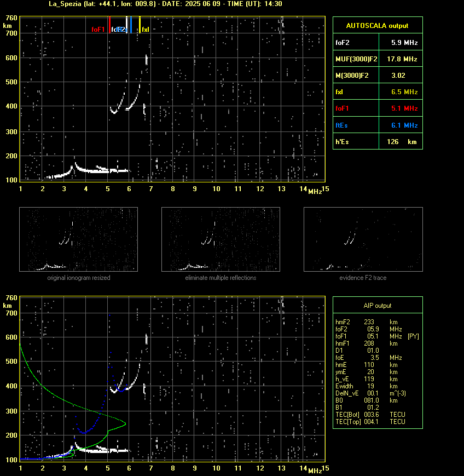Image resolution: width=464 pixels, height=476 pixels.
Task: Click the 'eliminate multiple reflections' thumbnail
Action: 221,239
